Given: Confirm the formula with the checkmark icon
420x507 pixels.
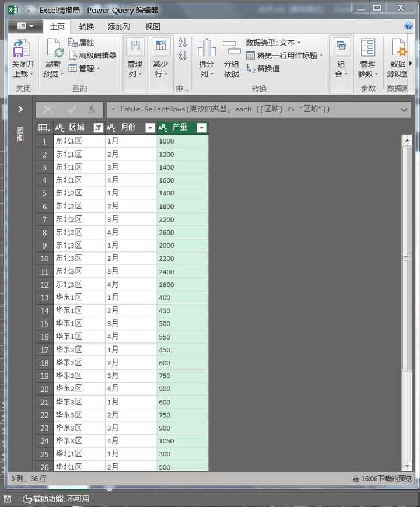Looking at the screenshot, I should pyautogui.click(x=72, y=110).
